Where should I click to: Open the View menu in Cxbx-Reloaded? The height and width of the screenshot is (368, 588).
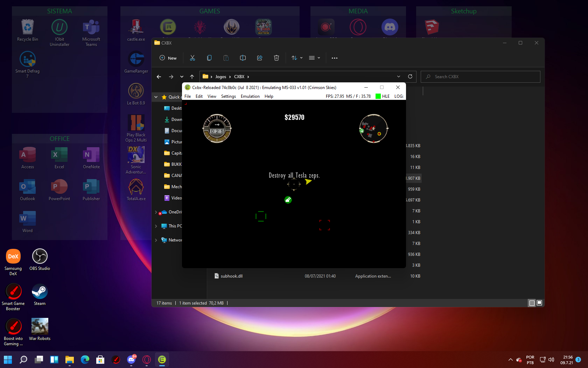point(212,96)
